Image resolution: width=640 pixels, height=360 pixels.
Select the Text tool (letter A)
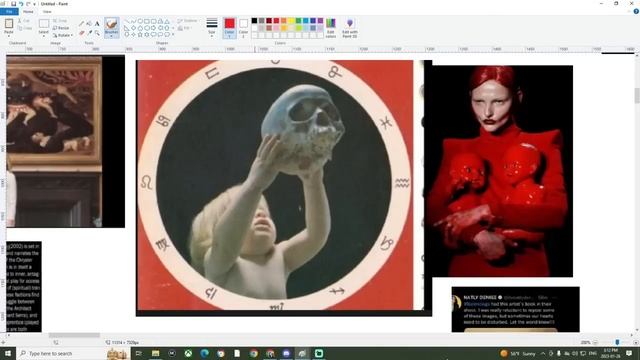click(97, 24)
